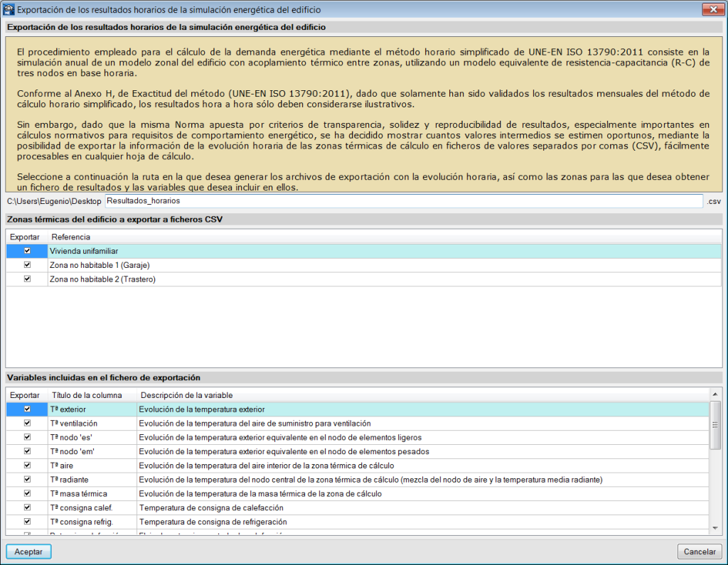728x565 pixels.
Task: Uncheck the Tª exterior variable checkbox
Action: tap(28, 409)
